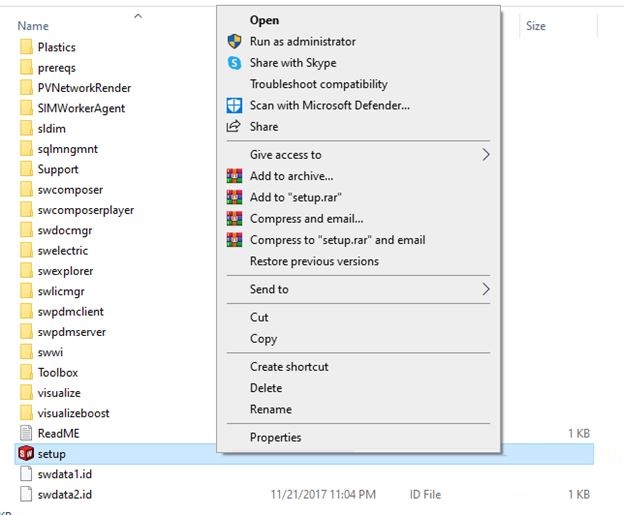Click WinRAR icon beside Add to "setup.rar"
The height and width of the screenshot is (515, 624).
tap(234, 197)
